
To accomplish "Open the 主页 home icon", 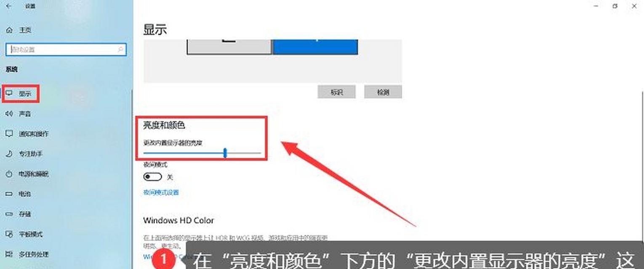I will coord(10,30).
